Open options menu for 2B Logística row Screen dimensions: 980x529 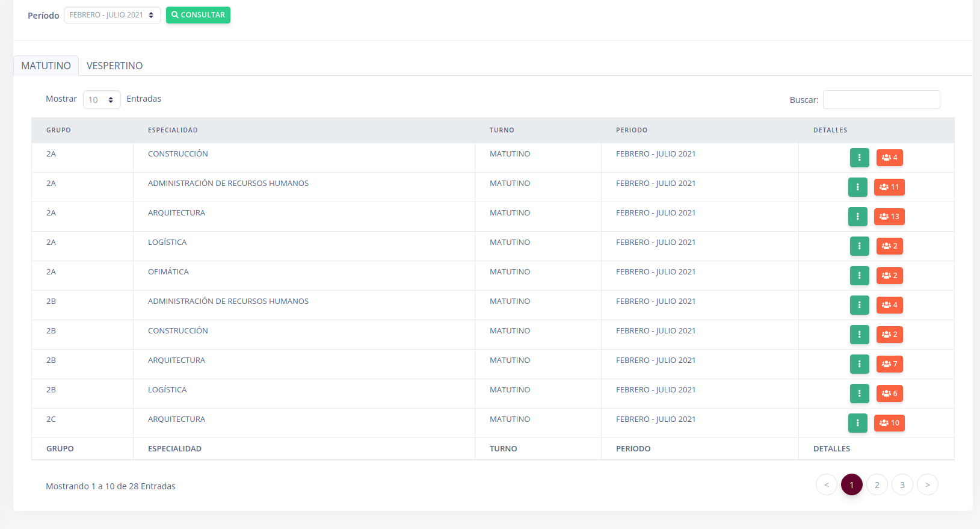click(x=859, y=394)
